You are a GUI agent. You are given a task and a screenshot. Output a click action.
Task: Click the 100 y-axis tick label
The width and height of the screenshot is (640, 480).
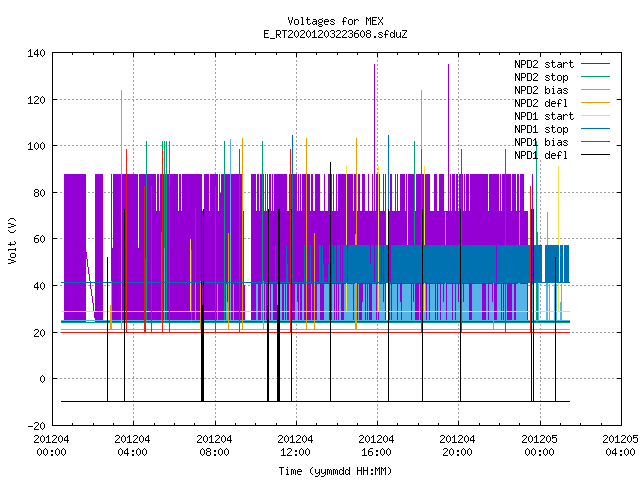point(36,146)
